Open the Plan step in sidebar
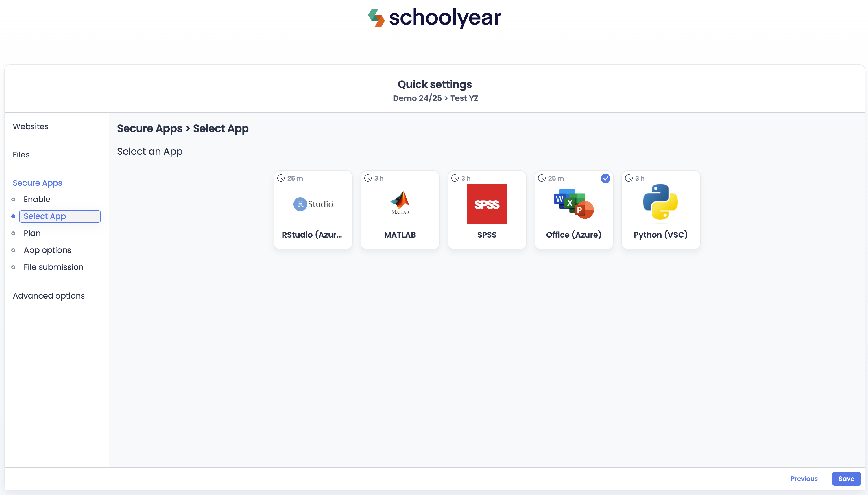Image resolution: width=868 pixels, height=495 pixels. point(32,233)
